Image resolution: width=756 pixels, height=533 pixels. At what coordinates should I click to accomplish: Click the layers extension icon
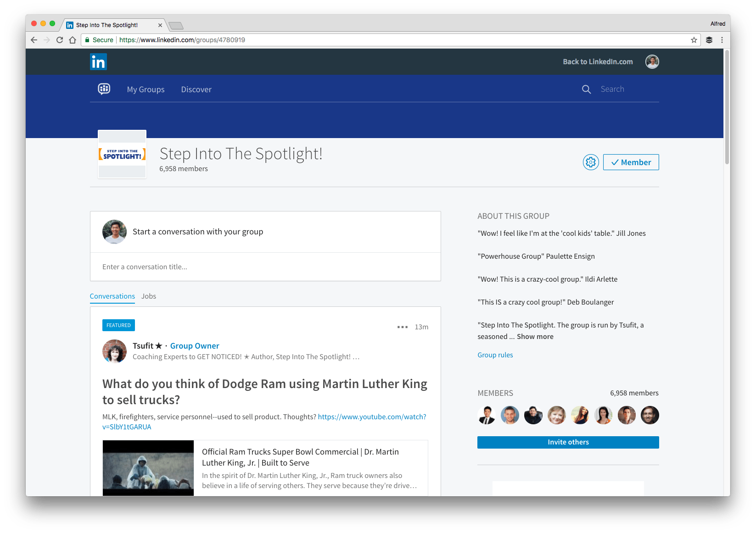[709, 40]
